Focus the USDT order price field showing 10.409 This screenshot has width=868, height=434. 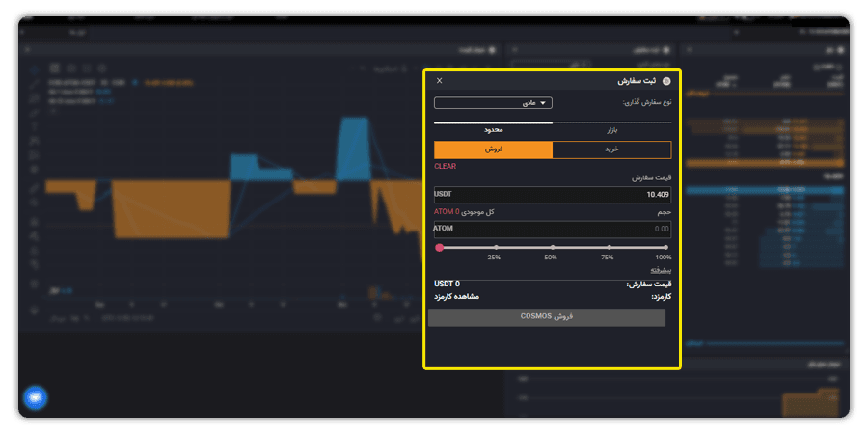tap(553, 194)
